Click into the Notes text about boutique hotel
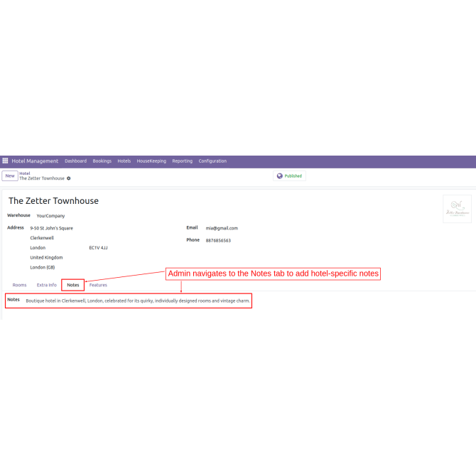 pyautogui.click(x=138, y=301)
